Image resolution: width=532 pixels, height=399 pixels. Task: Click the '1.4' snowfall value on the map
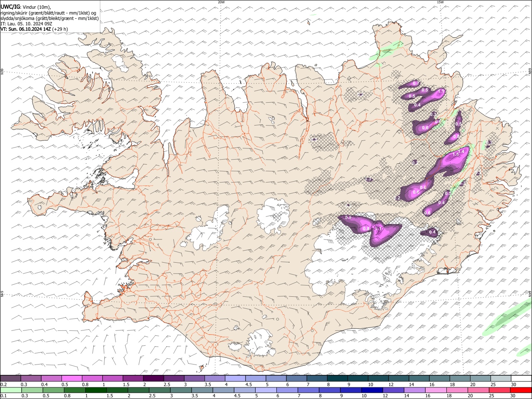(461, 151)
